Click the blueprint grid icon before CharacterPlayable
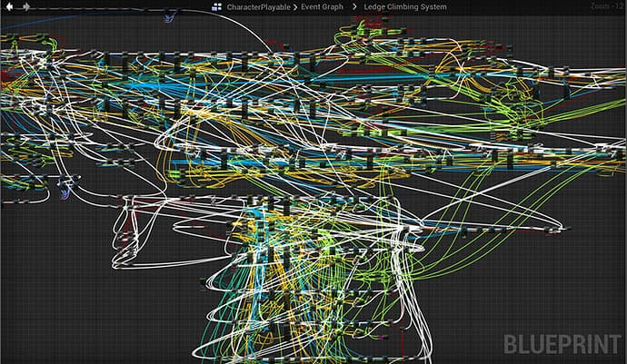This screenshot has width=627, height=364. pos(217,6)
